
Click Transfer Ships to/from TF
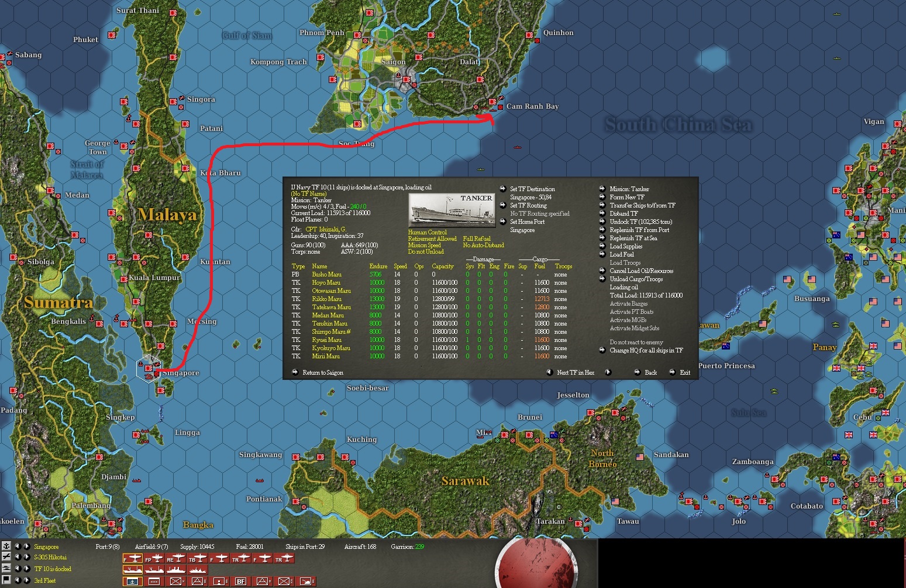(642, 205)
